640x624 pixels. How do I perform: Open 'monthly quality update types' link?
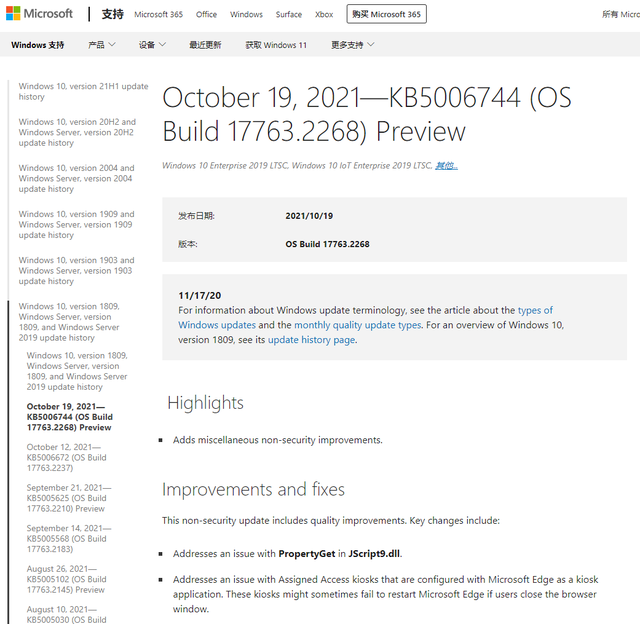click(358, 325)
